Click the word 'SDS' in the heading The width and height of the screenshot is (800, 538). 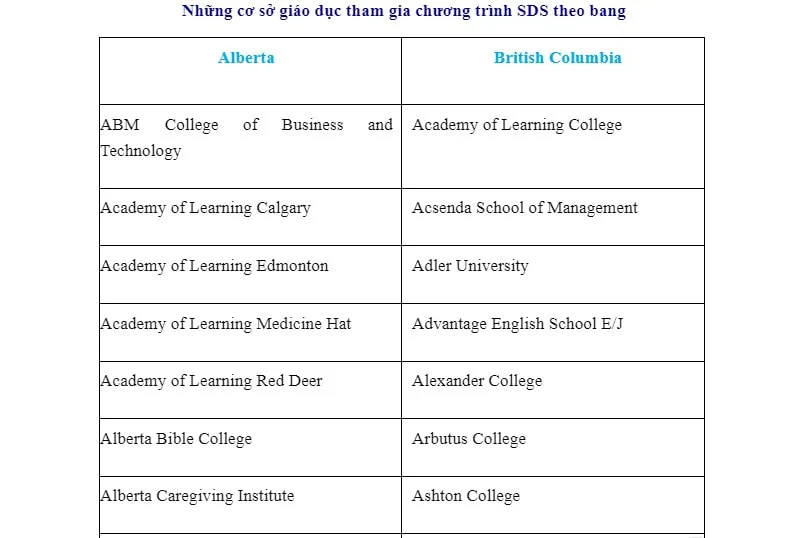click(535, 11)
